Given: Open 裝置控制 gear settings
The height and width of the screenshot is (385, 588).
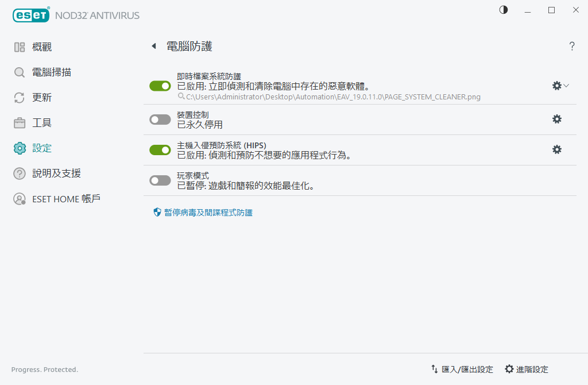Looking at the screenshot, I should pyautogui.click(x=556, y=119).
